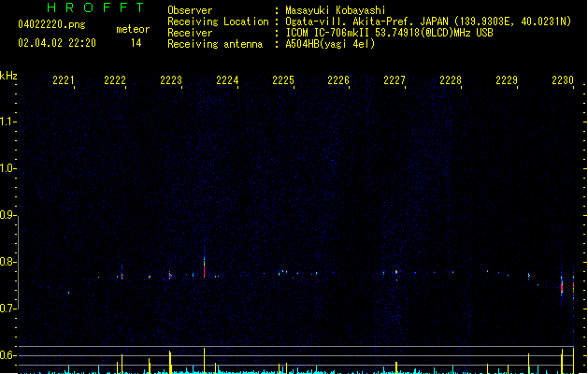Click the red meteor echo just before 2230
588x374 pixels.
click(x=562, y=287)
